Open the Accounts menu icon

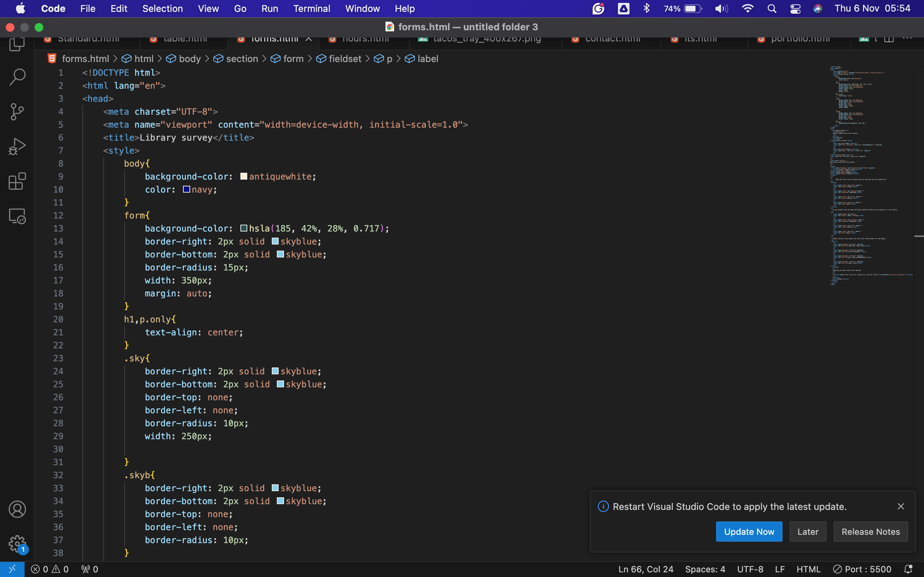(x=17, y=509)
